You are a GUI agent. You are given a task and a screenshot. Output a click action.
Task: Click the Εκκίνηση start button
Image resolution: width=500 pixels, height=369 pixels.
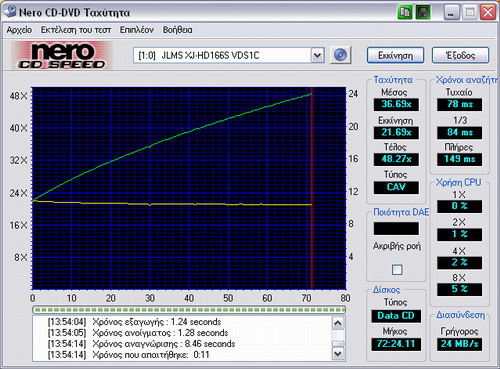[x=395, y=55]
